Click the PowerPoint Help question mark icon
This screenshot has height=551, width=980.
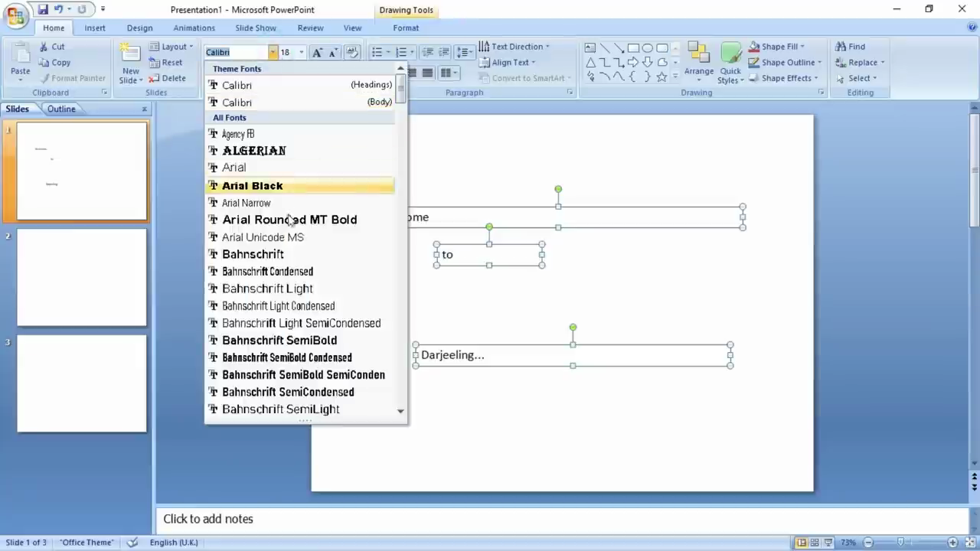[972, 28]
